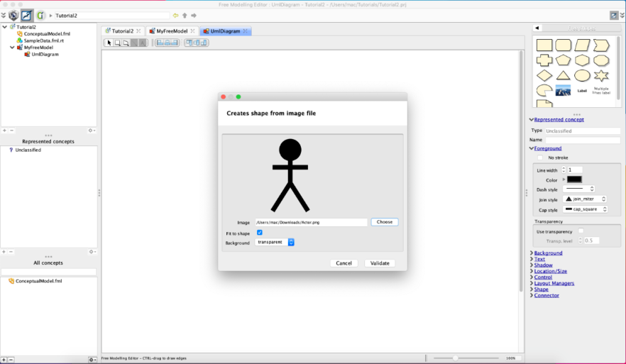This screenshot has height=364, width=626.
Task: Select the third draw shape tool in toolbar
Action: point(126,43)
